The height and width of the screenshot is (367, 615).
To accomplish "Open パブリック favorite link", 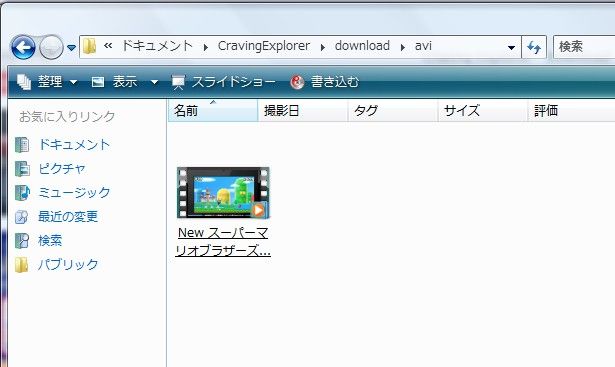I will (x=68, y=264).
